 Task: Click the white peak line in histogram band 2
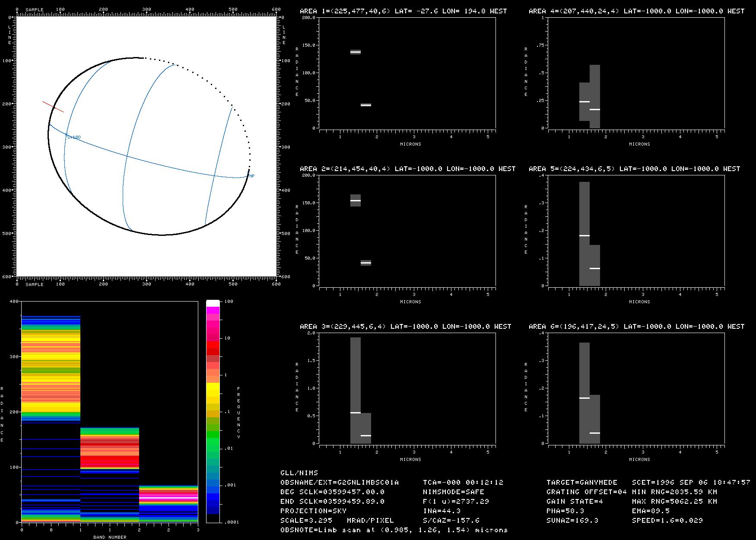(168, 498)
